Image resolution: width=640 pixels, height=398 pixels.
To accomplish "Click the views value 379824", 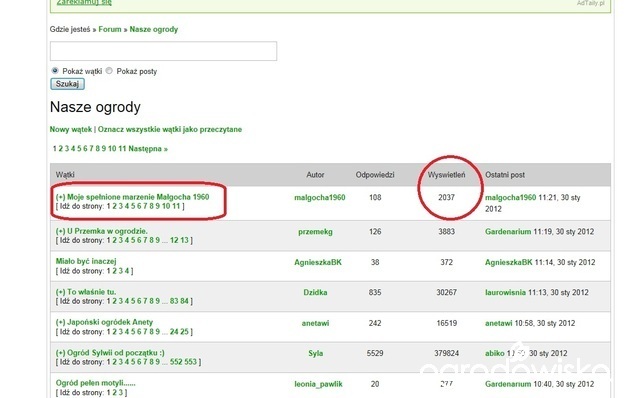I will click(446, 354).
